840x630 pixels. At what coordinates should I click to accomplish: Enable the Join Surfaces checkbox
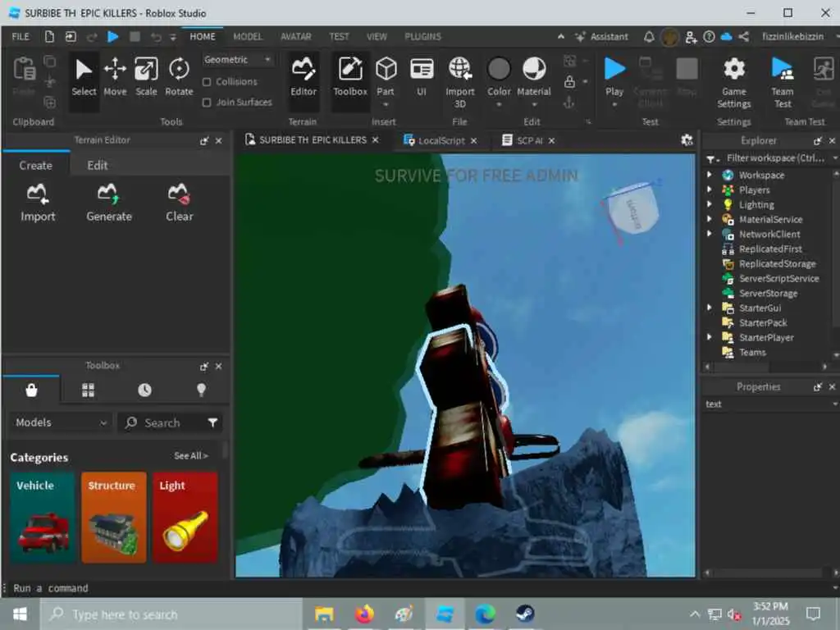[x=207, y=103]
